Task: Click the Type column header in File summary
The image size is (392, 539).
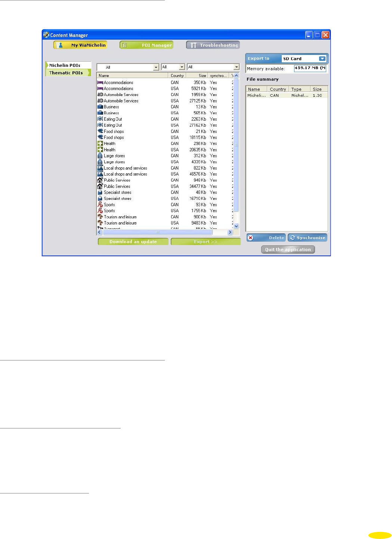Action: pos(300,89)
